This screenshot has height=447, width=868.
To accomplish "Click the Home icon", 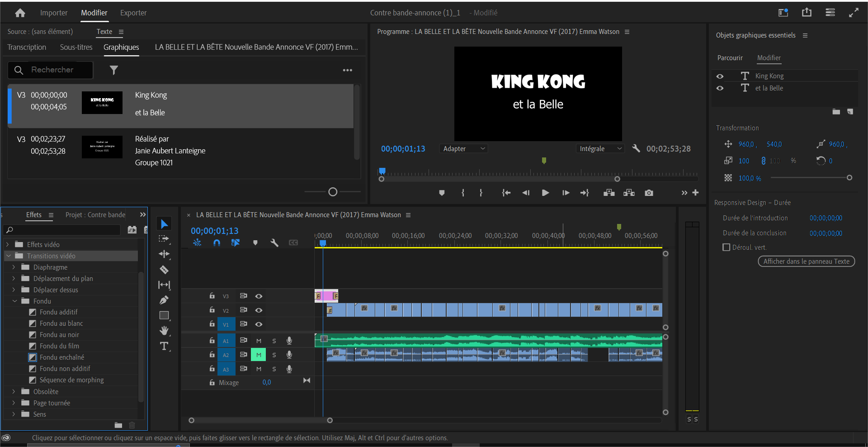I will click(20, 13).
